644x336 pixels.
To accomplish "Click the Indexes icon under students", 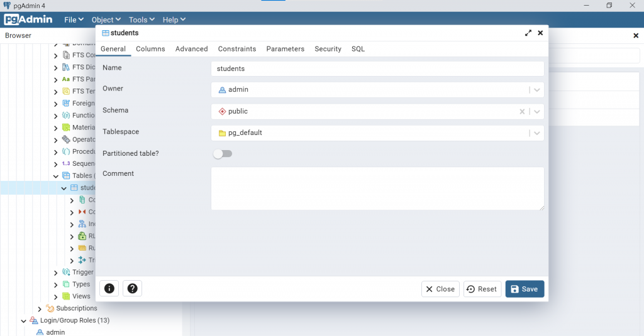I will pos(82,224).
